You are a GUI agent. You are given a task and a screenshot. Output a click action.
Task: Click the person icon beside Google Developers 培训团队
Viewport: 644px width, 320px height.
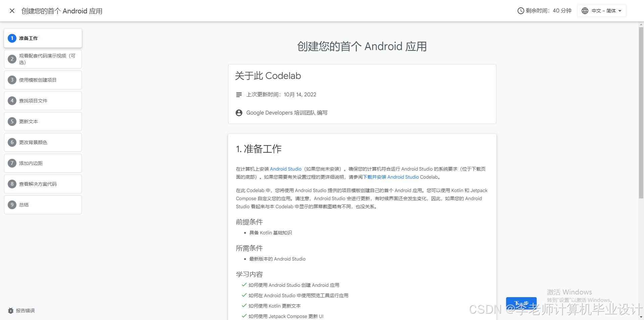[239, 112]
